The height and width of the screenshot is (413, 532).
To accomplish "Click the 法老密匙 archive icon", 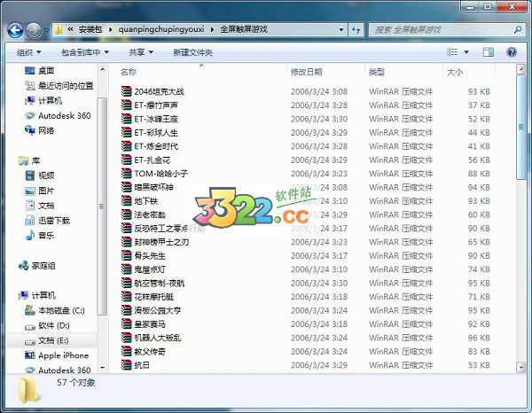I will click(x=126, y=214).
